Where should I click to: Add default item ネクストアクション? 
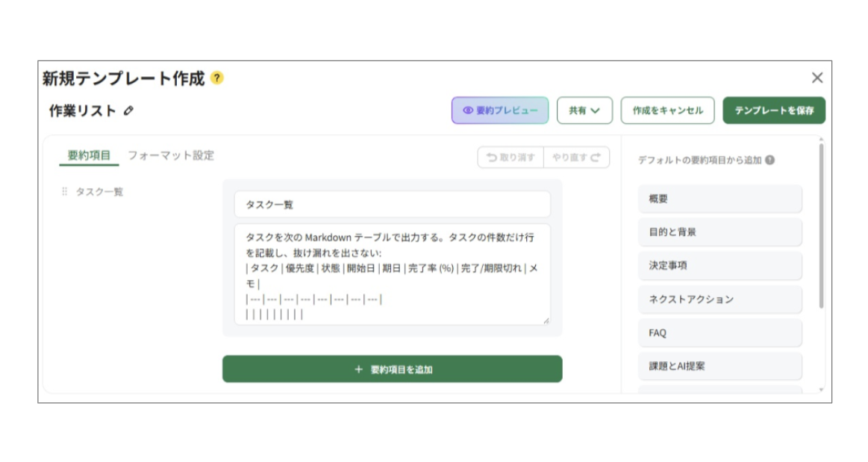click(719, 299)
